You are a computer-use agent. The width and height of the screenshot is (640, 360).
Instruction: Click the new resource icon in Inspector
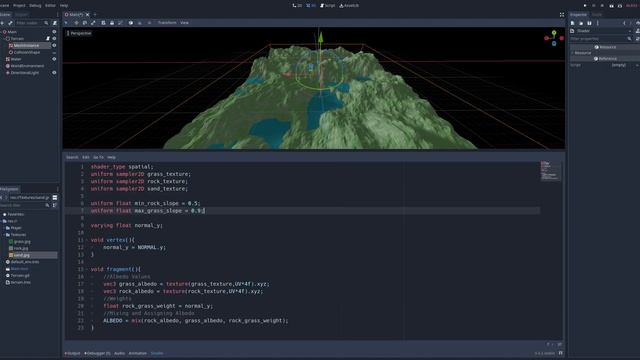(573, 23)
